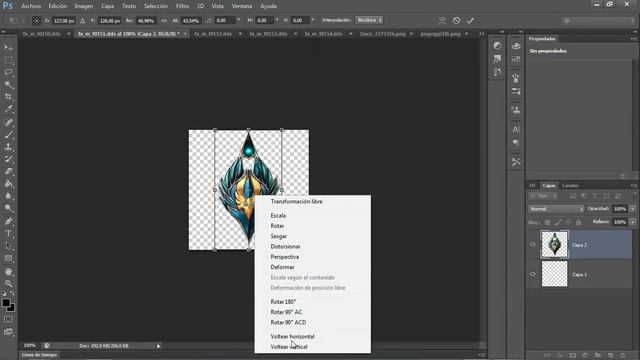Image resolution: width=640 pixels, height=360 pixels.
Task: Open the Filtro menu
Action: (182, 6)
